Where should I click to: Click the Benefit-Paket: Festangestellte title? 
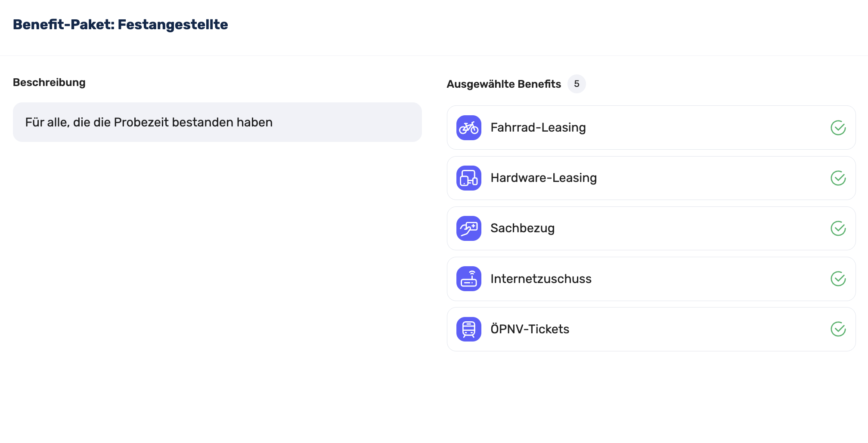click(x=121, y=25)
